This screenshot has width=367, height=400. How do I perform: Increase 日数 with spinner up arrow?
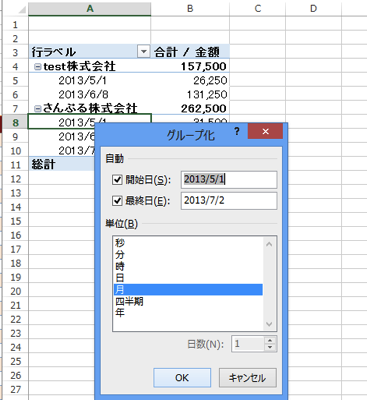[270, 340]
